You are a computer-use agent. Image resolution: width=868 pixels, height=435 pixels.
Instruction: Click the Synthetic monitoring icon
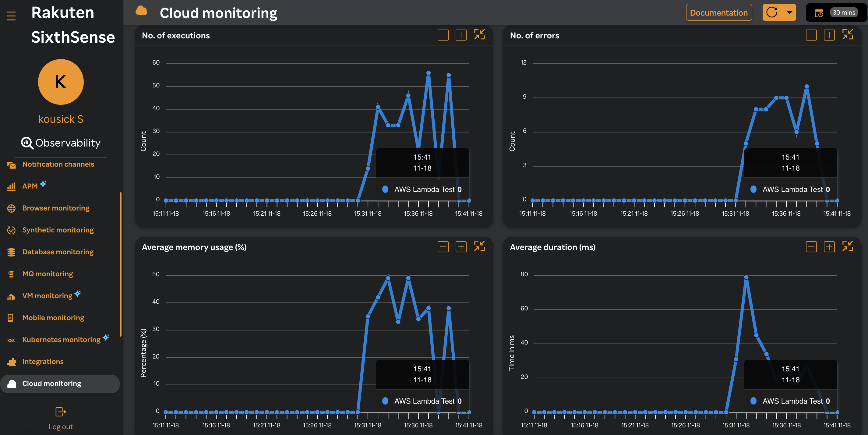tap(12, 230)
